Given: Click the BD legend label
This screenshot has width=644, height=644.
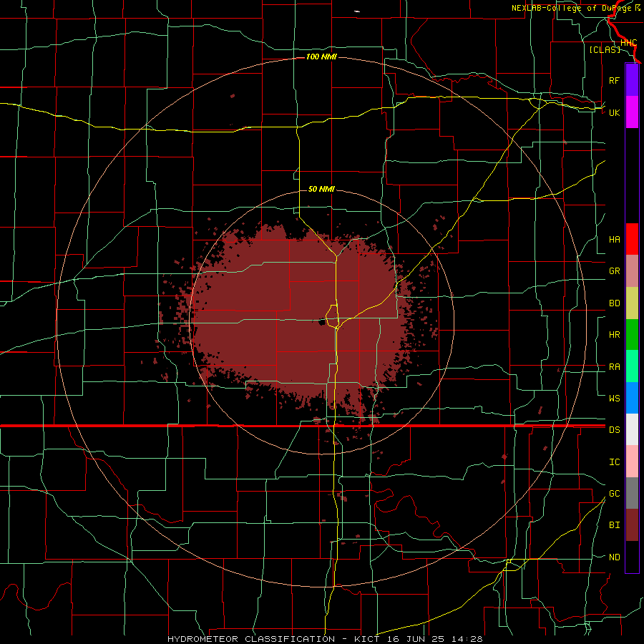Looking at the screenshot, I should [614, 303].
